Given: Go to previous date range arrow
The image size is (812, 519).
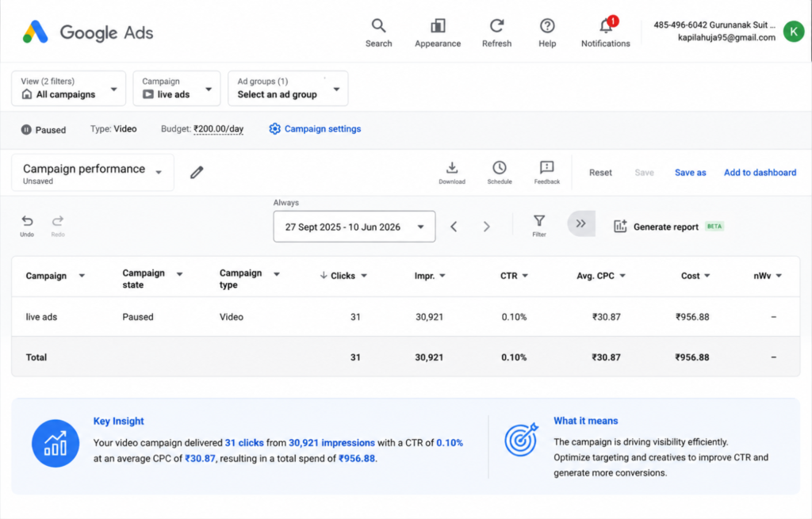Looking at the screenshot, I should click(x=454, y=227).
